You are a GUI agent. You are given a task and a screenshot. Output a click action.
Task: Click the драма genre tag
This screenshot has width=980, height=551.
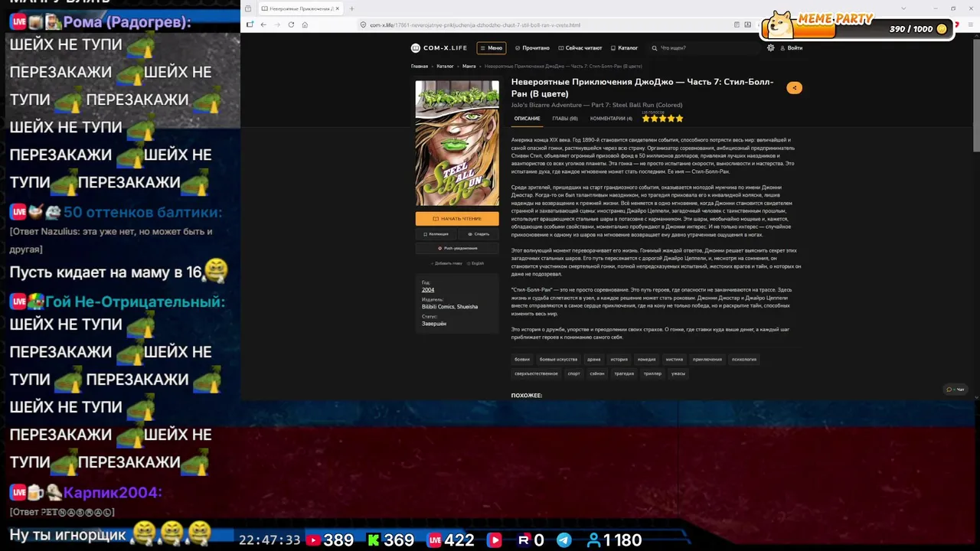pyautogui.click(x=594, y=359)
